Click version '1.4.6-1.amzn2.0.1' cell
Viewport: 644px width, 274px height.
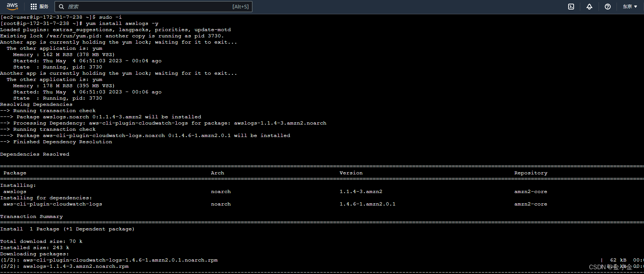coord(367,204)
